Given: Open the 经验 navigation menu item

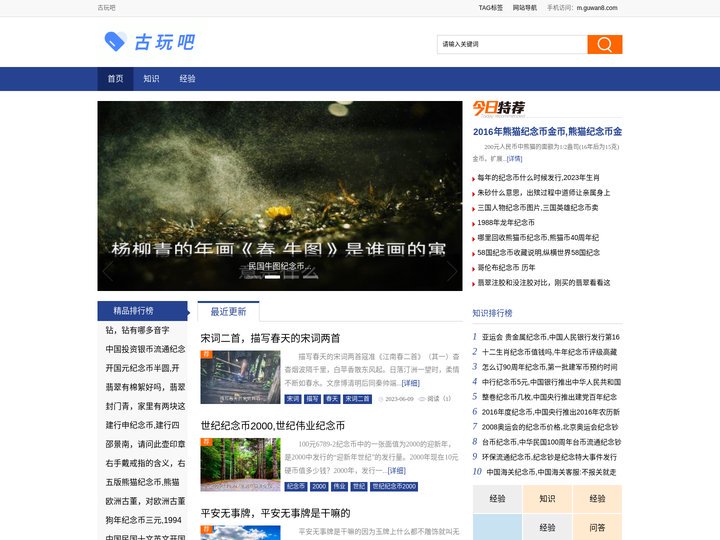Looking at the screenshot, I should 187,79.
